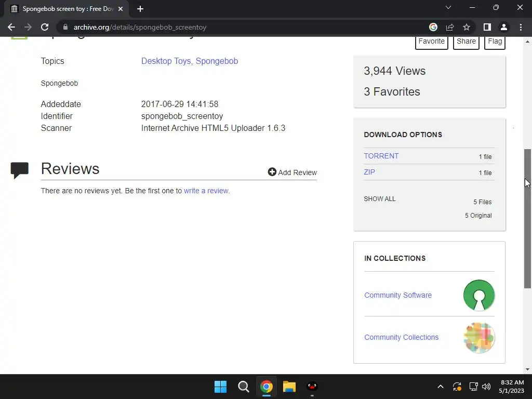
Task: Open the Windows Start menu
Action: (x=220, y=387)
